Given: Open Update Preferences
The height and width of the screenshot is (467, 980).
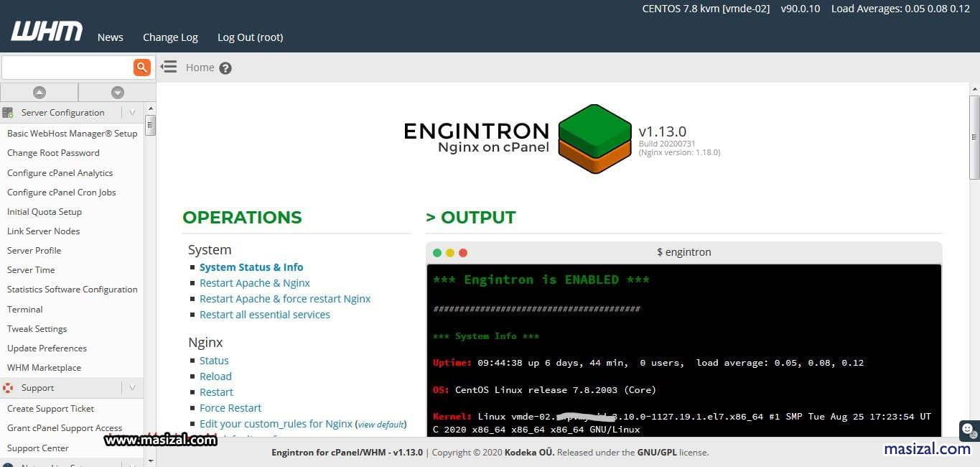Looking at the screenshot, I should [47, 348].
